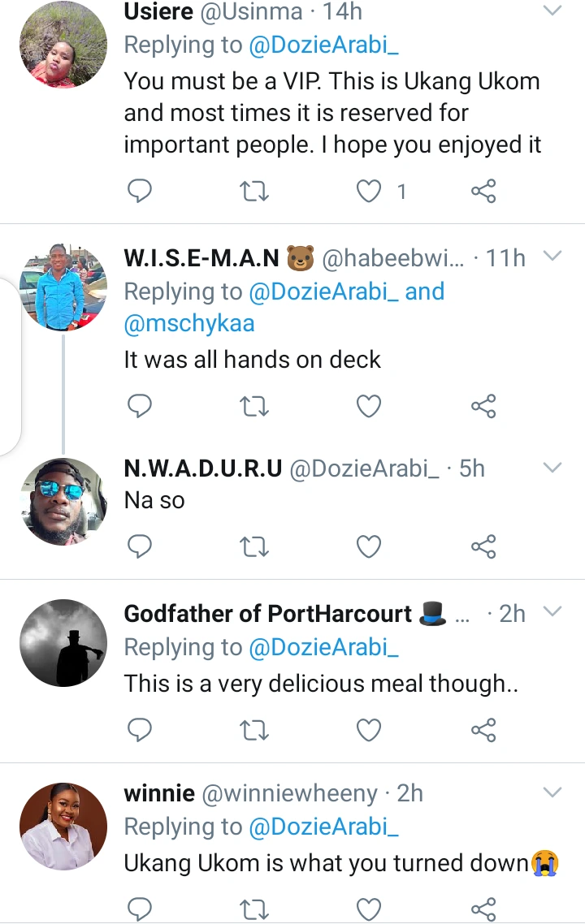The height and width of the screenshot is (924, 585).
Task: Share the 'very delicious meal' tweet
Action: (x=483, y=731)
